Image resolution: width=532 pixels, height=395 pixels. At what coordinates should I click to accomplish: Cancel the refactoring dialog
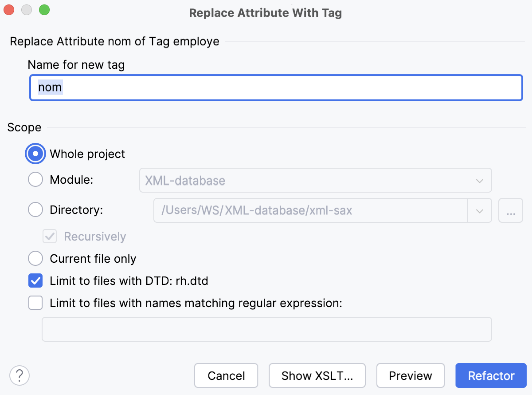click(x=226, y=375)
